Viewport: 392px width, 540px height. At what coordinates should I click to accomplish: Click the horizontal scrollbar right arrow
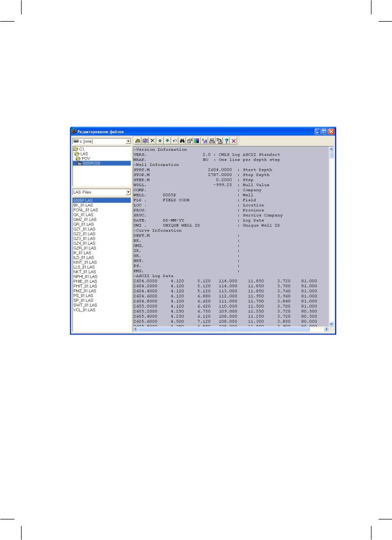pyautogui.click(x=326, y=330)
